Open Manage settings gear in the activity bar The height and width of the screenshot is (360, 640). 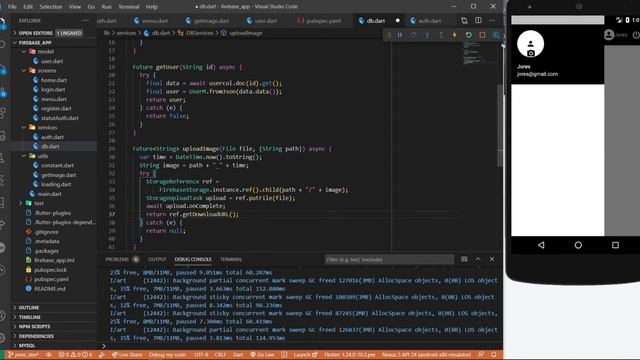coord(2,337)
